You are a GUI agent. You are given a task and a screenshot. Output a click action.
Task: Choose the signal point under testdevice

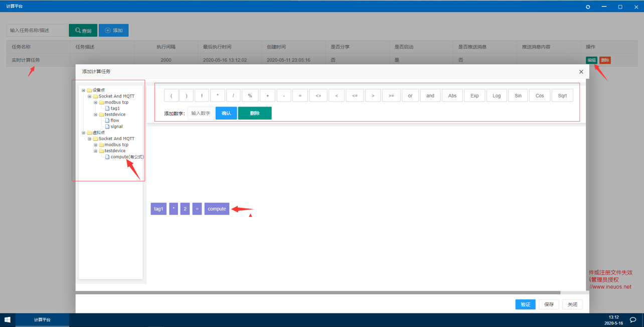[116, 127]
